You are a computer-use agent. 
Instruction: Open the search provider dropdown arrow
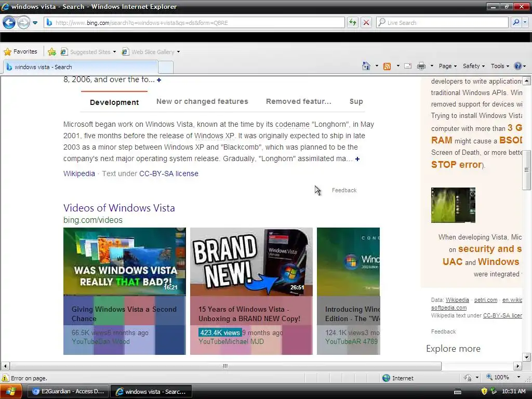coord(525,23)
